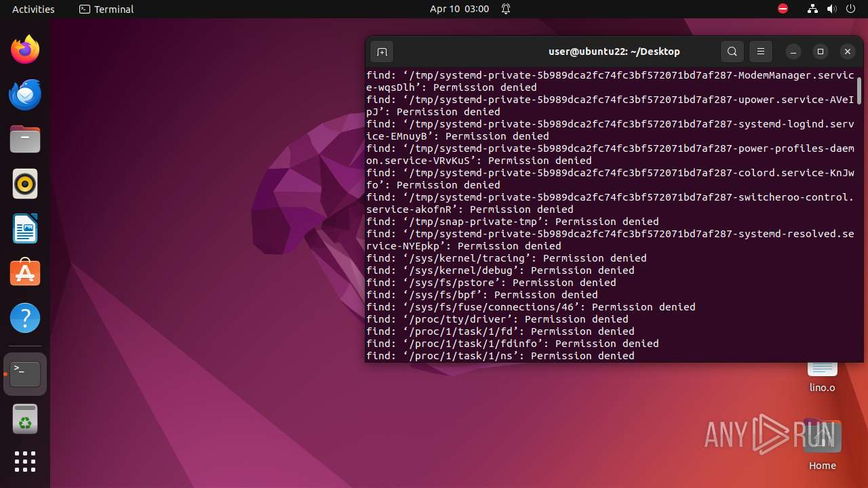Open LibreOffice Writer from dock
The image size is (868, 488).
click(x=25, y=229)
